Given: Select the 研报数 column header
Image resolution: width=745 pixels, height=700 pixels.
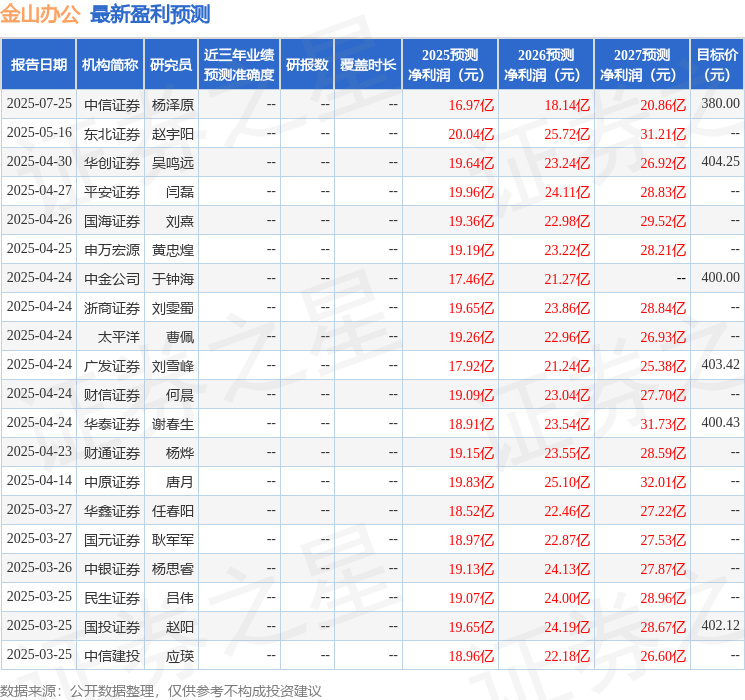Looking at the screenshot, I should pyautogui.click(x=307, y=64).
